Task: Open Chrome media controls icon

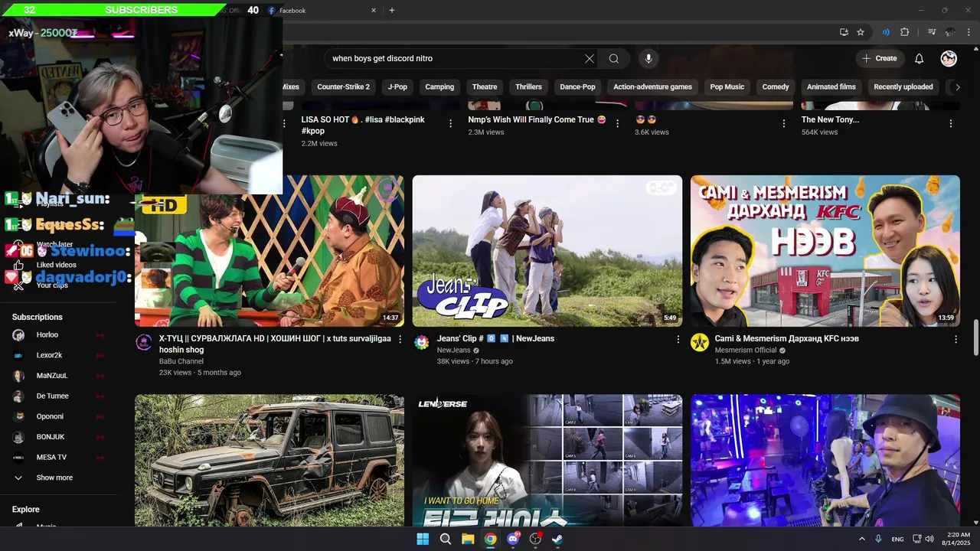Action: [x=932, y=32]
